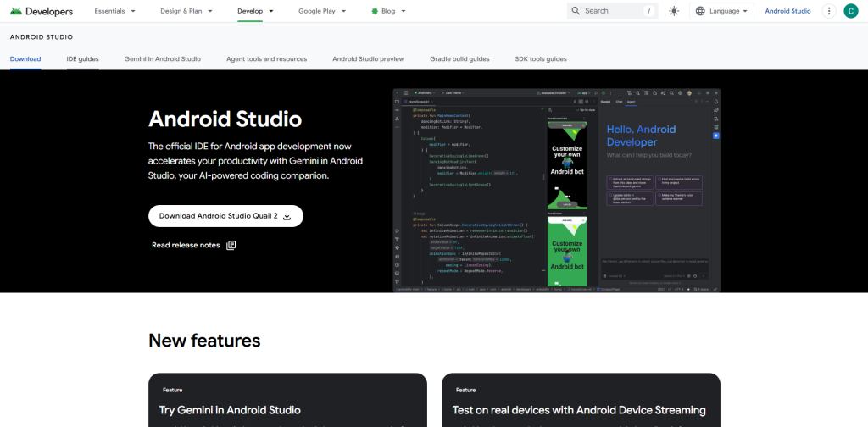The image size is (868, 427).
Task: Click the New features heading
Action: click(x=204, y=341)
